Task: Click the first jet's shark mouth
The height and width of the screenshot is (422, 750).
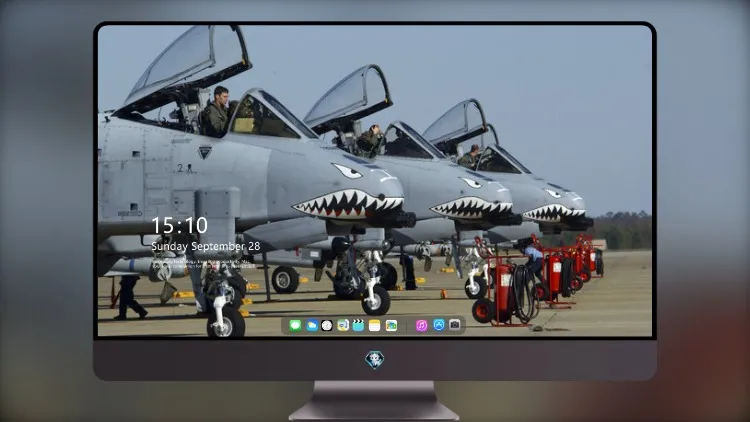Action: pyautogui.click(x=348, y=203)
